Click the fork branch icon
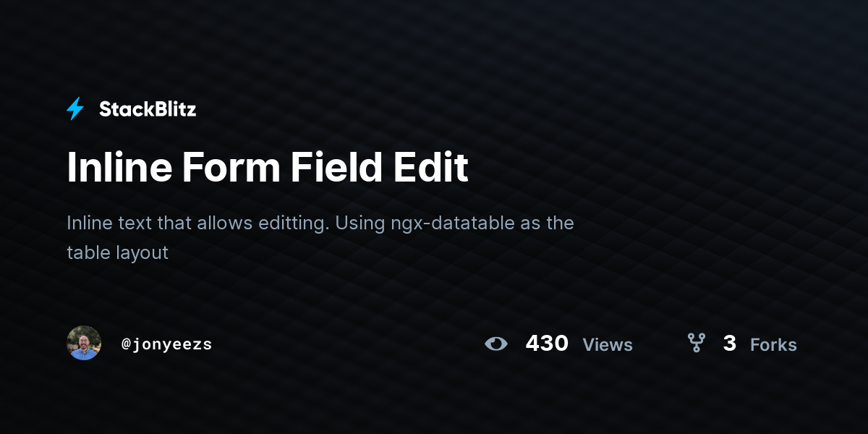868x434 pixels. 696,343
